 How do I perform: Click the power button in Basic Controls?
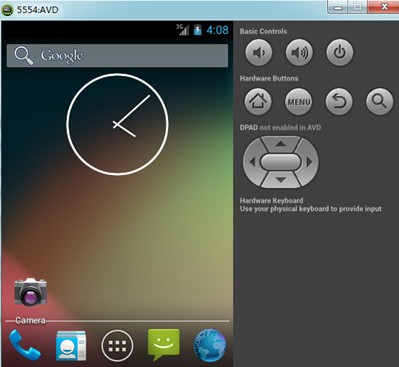pos(340,52)
